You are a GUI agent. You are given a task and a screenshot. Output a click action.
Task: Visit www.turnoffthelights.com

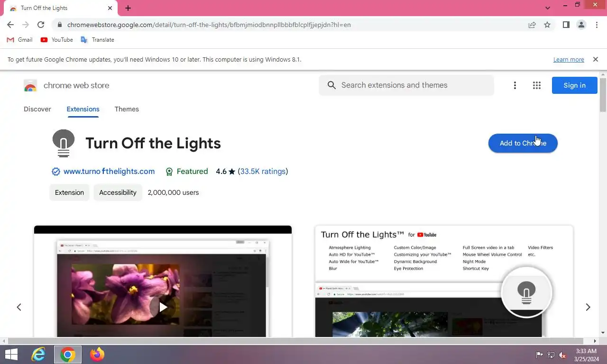coord(109,172)
